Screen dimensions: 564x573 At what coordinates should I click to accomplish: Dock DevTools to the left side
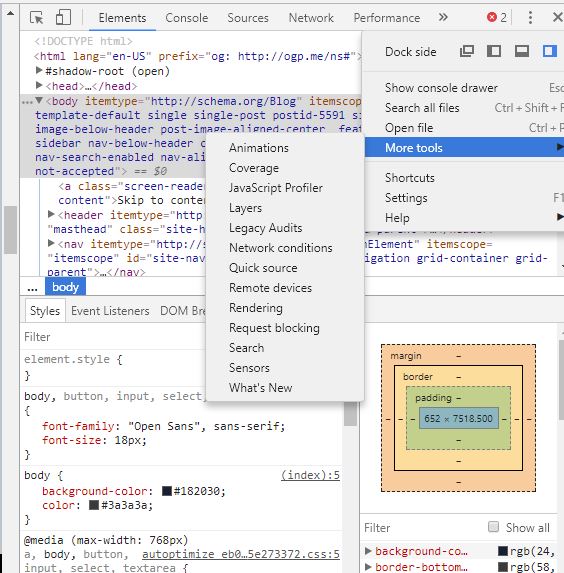pyautogui.click(x=494, y=51)
